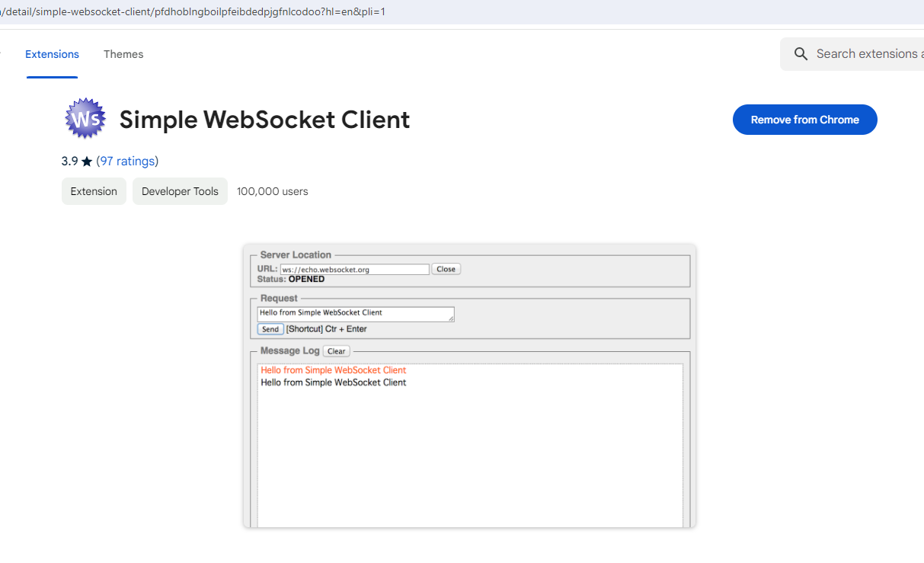The width and height of the screenshot is (924, 563).
Task: Click the rating star icon
Action: 87,162
